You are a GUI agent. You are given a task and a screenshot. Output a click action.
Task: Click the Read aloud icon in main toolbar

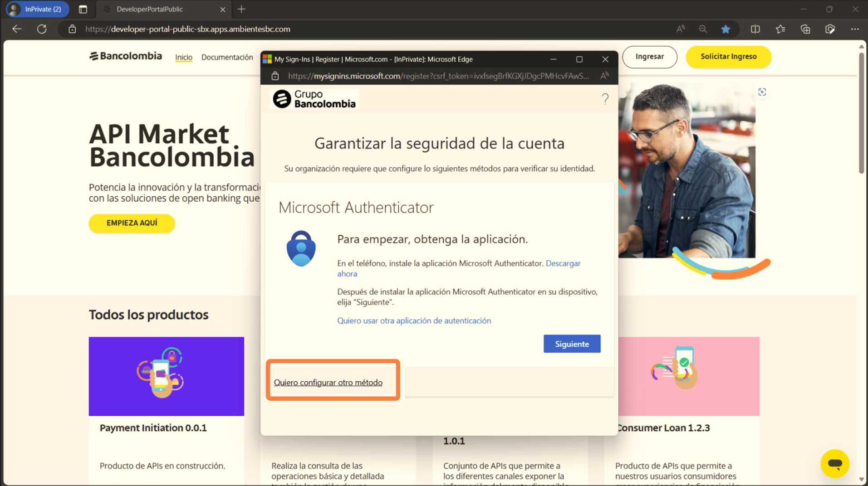680,29
